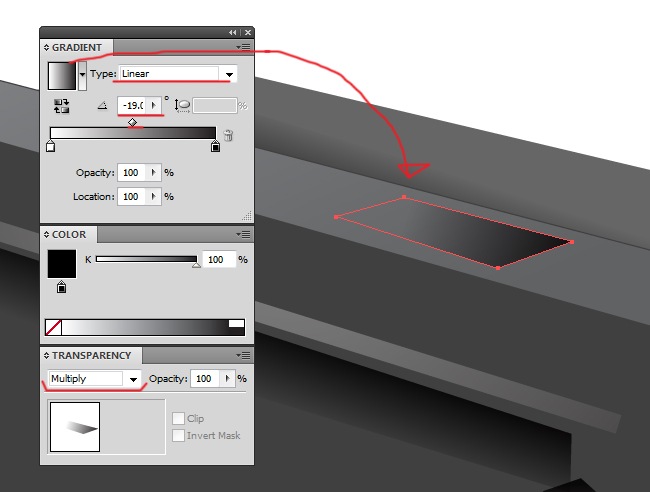Click the disabled aspect ratio field
The image size is (650, 492).
215,106
